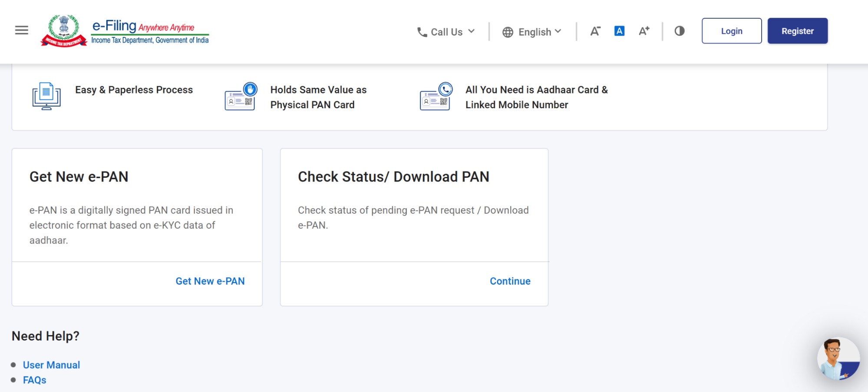Click the Holds Same Value PAN card icon
Screen dimensions: 868x392
241,96
